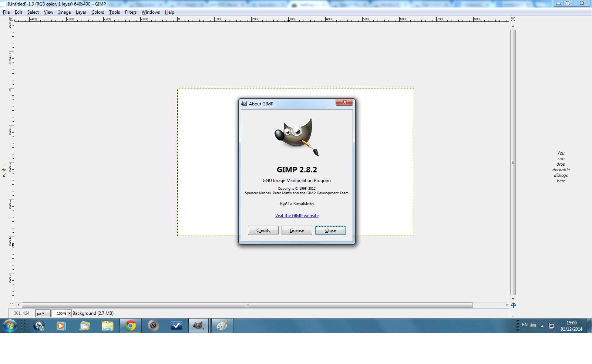This screenshot has height=364, width=592.
Task: Open the 'Visit the GIMP website' link
Action: tap(297, 216)
